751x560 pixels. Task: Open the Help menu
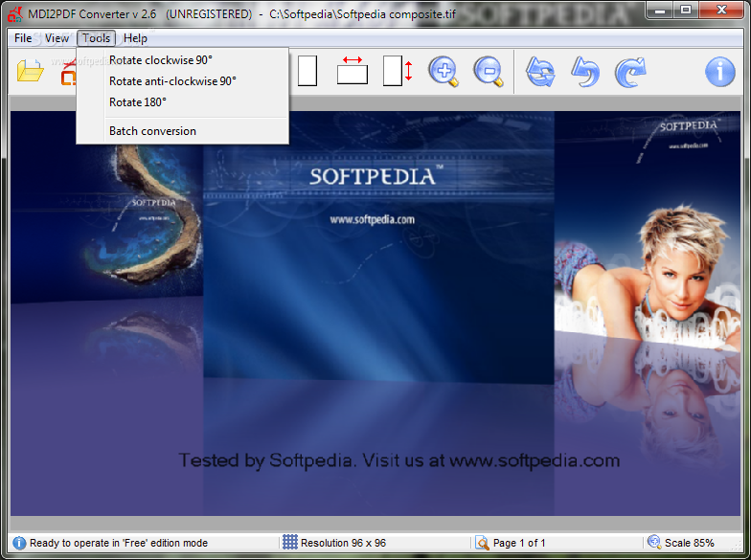(x=135, y=38)
